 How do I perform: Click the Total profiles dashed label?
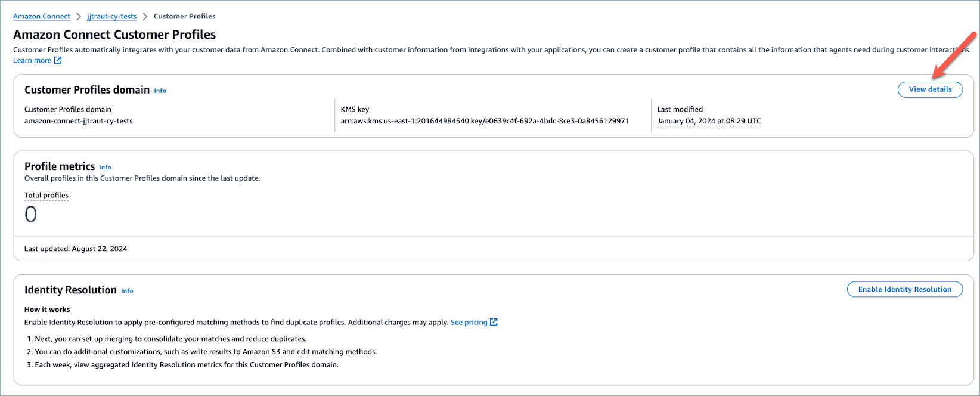[x=46, y=195]
